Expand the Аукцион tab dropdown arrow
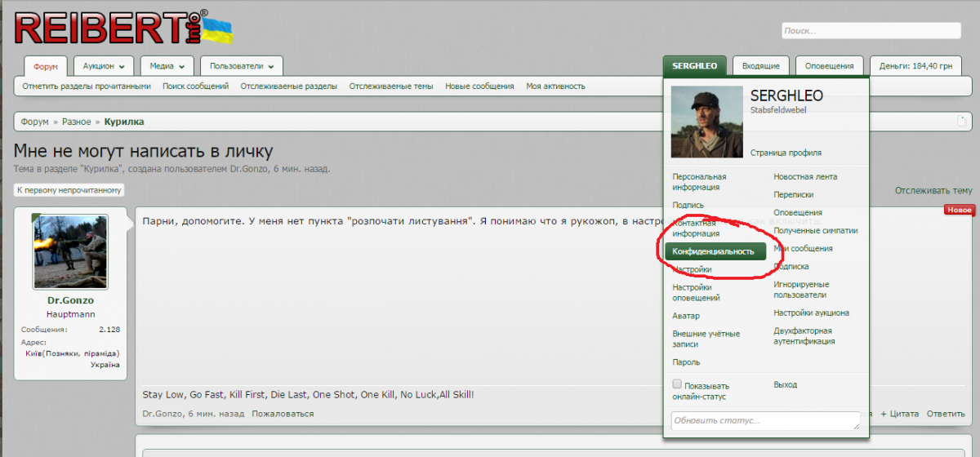The width and height of the screenshot is (980, 457). [x=121, y=67]
